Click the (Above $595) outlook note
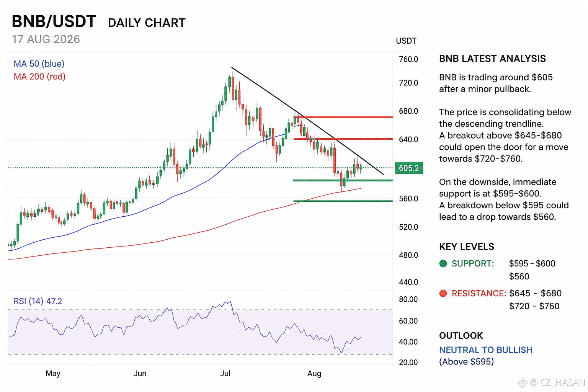This screenshot has width=588, height=392. [x=466, y=362]
